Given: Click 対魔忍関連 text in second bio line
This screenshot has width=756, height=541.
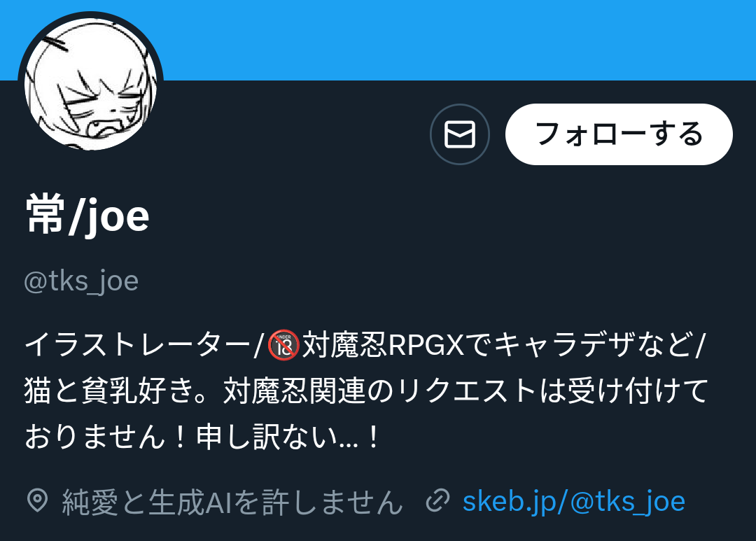Looking at the screenshot, I should pos(295,391).
